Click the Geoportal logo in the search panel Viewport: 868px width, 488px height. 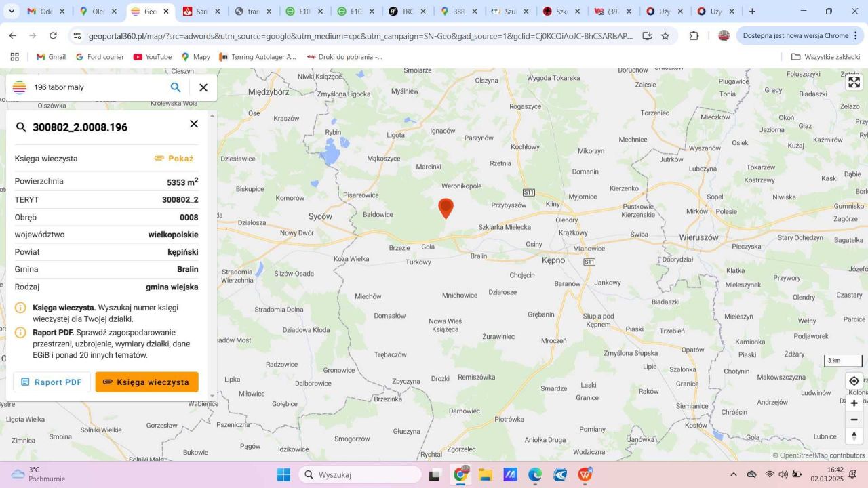[x=18, y=87]
